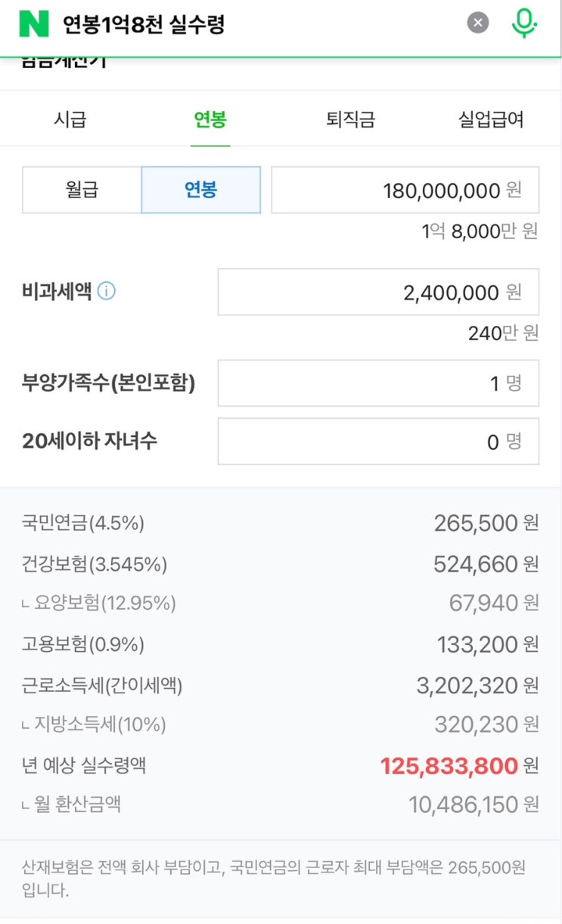Screen dimensions: 562x924
Task: Tap the 근로소득세(간이세액) row label
Action: pos(102,686)
